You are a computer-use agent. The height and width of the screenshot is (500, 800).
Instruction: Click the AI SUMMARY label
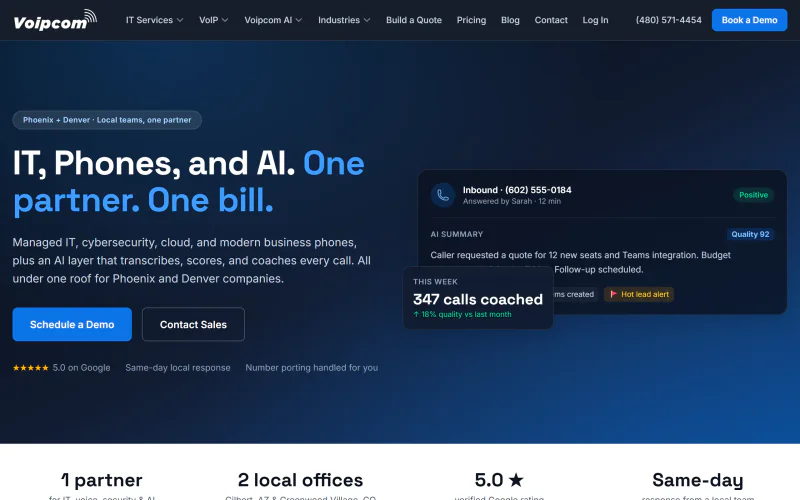(x=457, y=234)
